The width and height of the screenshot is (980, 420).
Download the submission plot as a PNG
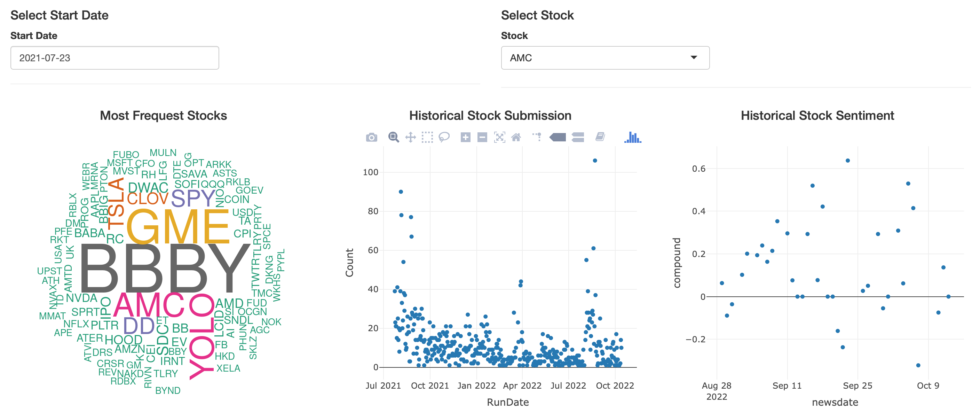click(x=371, y=138)
